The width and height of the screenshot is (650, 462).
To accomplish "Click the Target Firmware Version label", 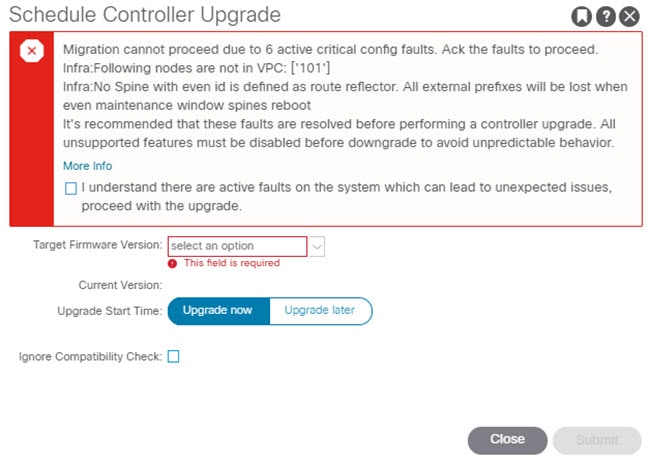I will tap(98, 245).
